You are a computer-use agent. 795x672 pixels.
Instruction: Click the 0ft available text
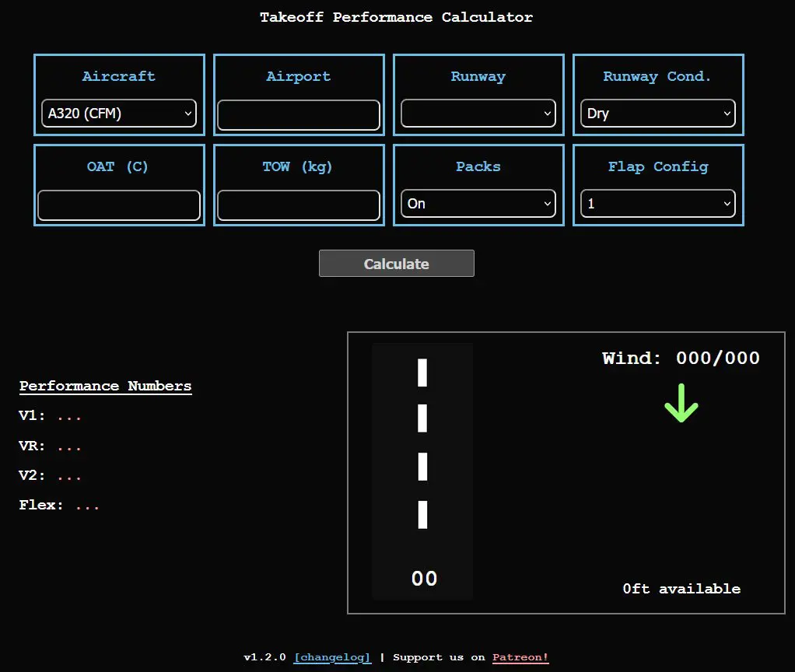click(x=681, y=589)
